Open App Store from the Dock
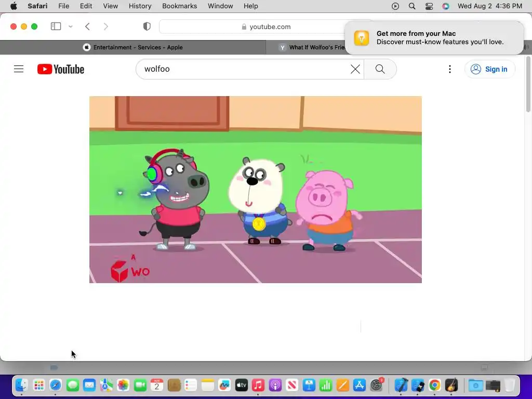This screenshot has width=532, height=399. point(360,385)
